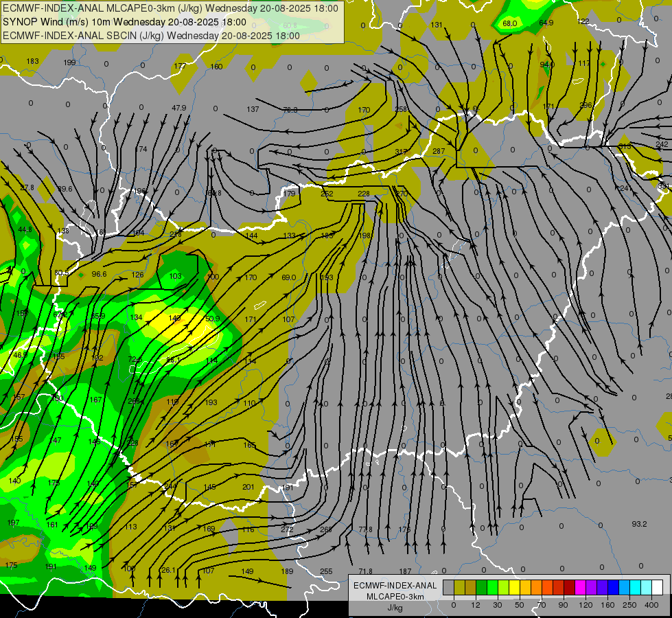The height and width of the screenshot is (618, 672).
Task: Click the gray swatch in the MLCAPE legend
Action: click(449, 587)
